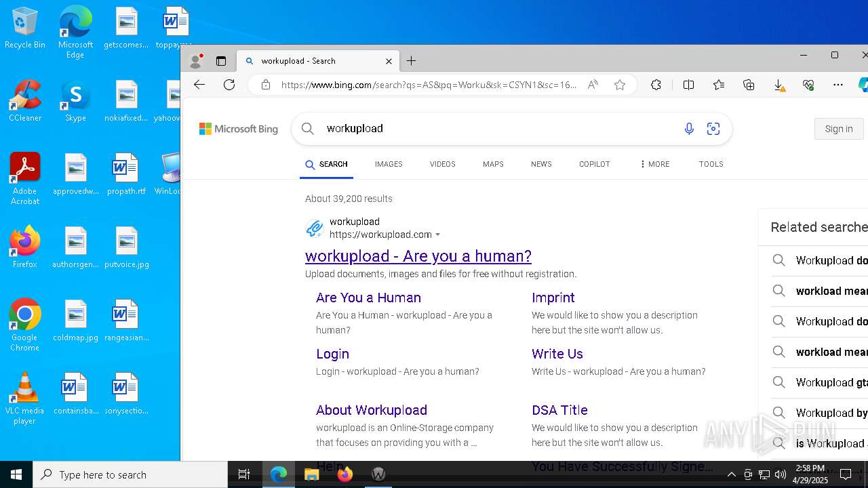The width and height of the screenshot is (868, 488).
Task: View site information lock icon
Action: pyautogui.click(x=266, y=85)
